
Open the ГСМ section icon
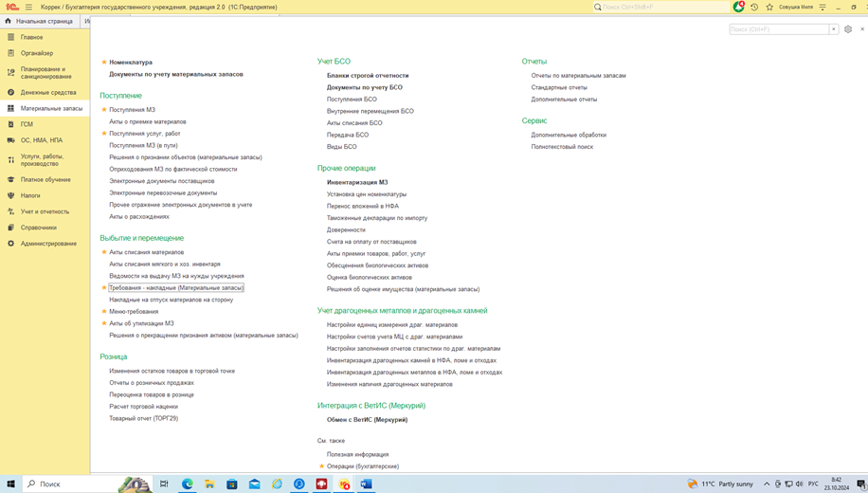10,124
